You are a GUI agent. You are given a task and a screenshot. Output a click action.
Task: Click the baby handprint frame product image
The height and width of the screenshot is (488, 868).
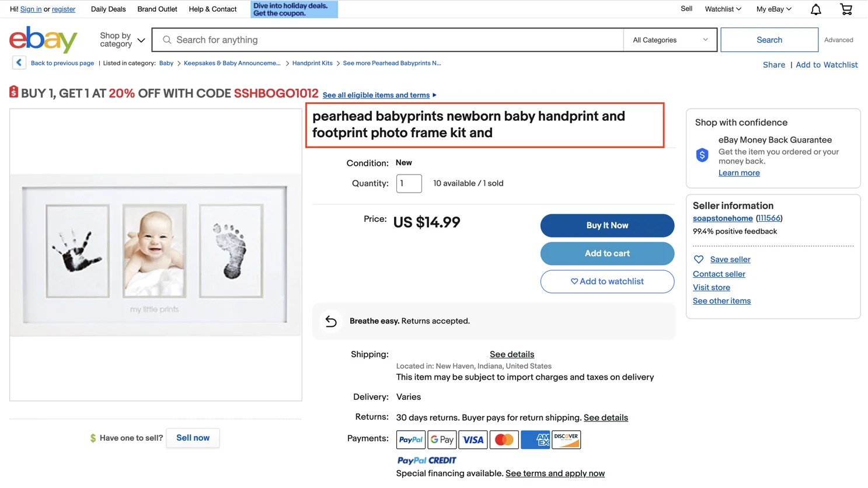click(155, 255)
